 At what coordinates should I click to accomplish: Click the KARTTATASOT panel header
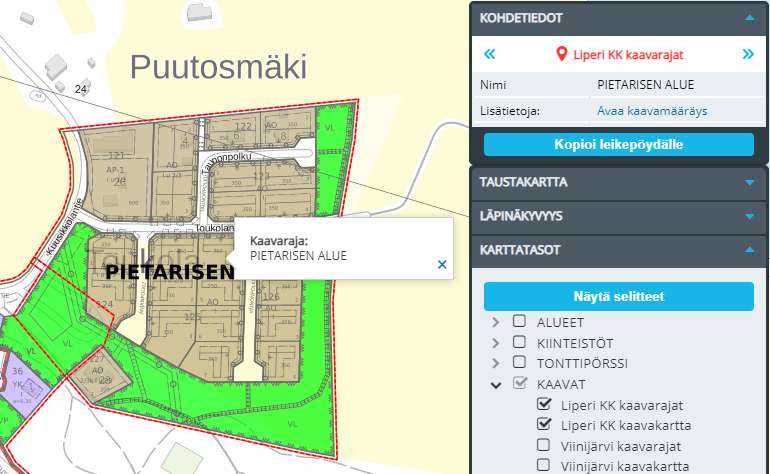[x=619, y=250]
